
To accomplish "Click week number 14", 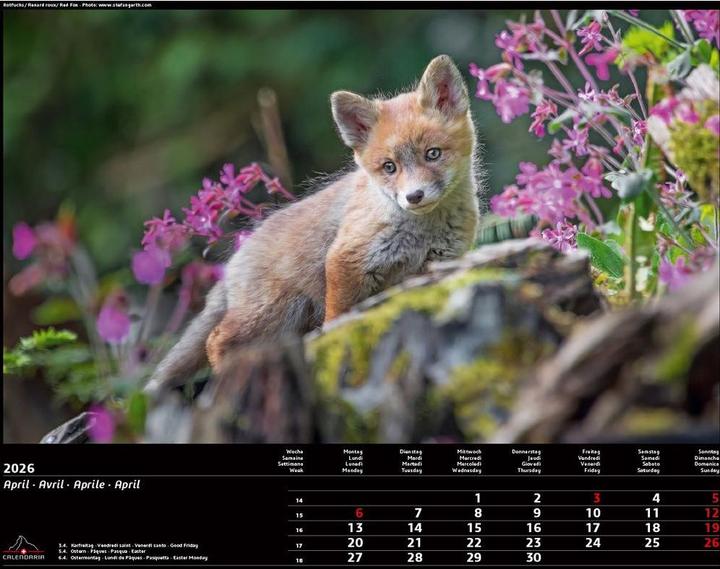I will pyautogui.click(x=299, y=501).
